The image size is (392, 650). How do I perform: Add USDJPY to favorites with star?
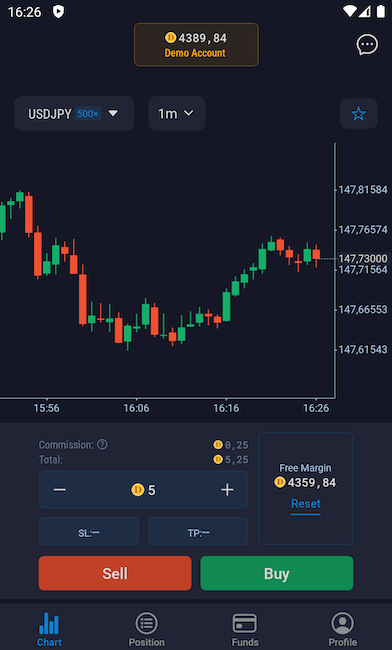tap(358, 114)
